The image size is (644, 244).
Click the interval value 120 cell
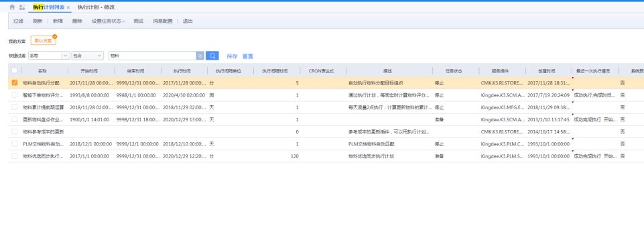click(294, 156)
